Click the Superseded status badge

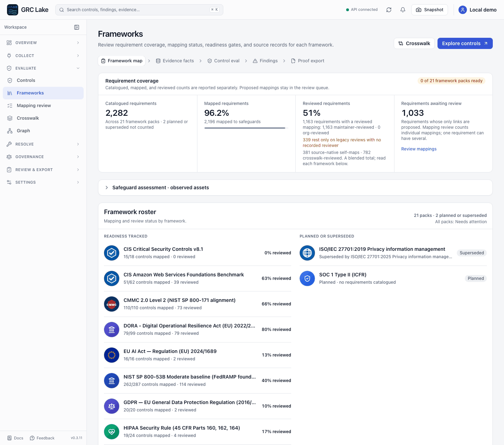471,253
